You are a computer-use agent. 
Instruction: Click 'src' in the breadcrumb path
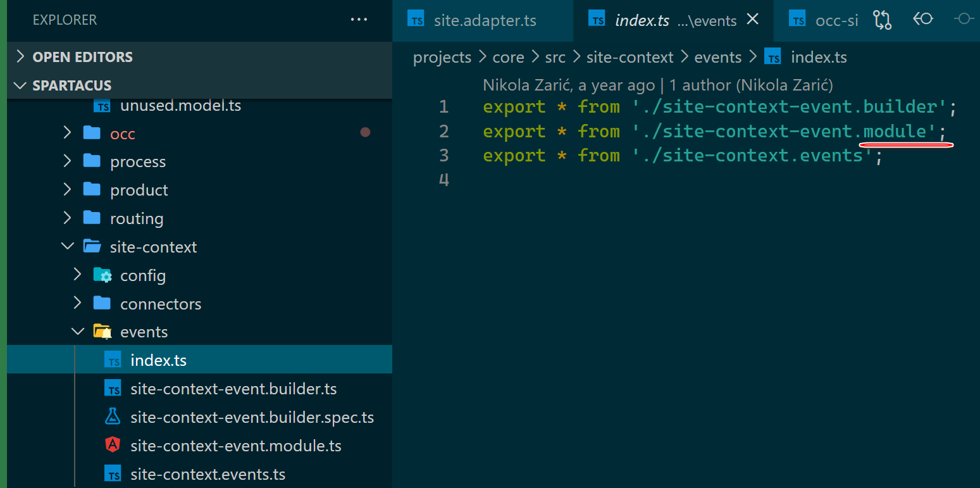(x=555, y=58)
